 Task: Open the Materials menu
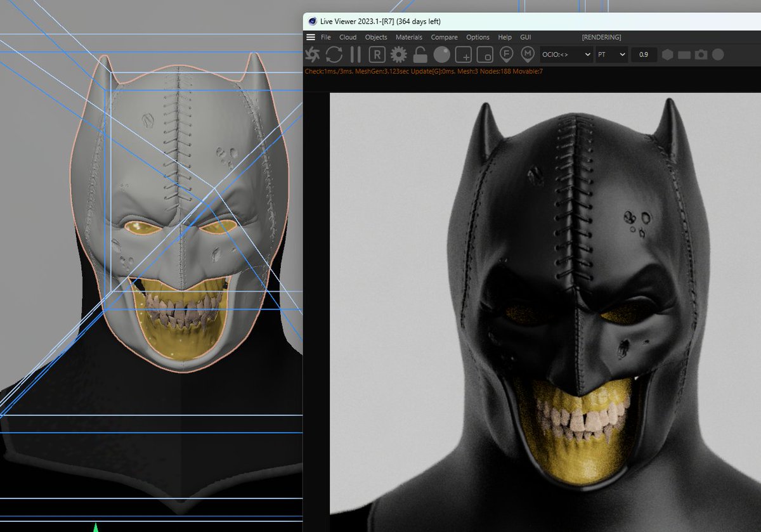pos(409,37)
